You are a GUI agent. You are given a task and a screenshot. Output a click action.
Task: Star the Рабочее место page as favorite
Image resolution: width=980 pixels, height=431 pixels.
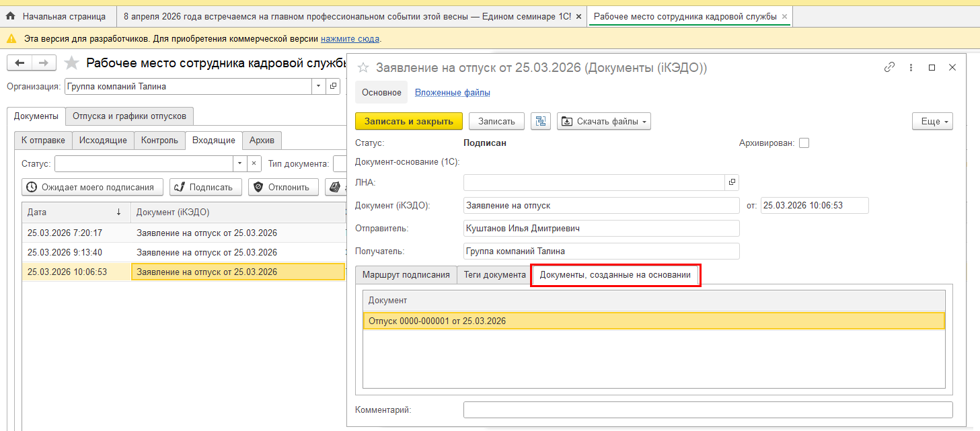[x=71, y=63]
